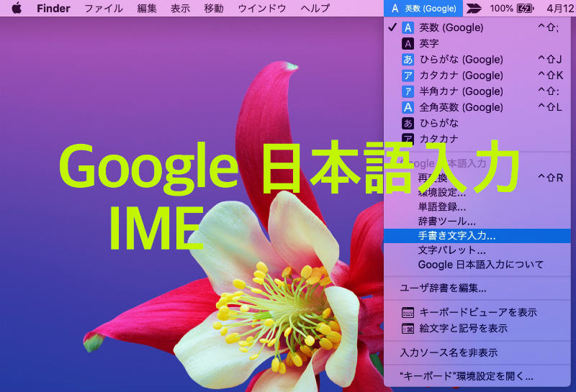Open the ウインドウ menu
Image resolution: width=576 pixels, height=392 pixels.
262,8
